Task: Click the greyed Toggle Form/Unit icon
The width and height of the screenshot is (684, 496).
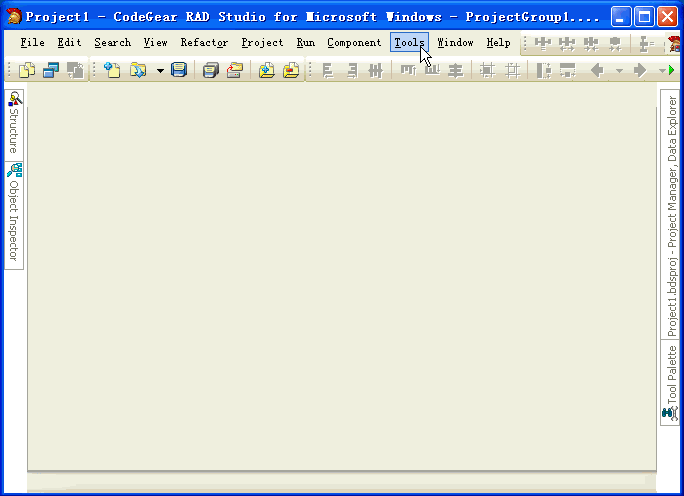Action: [75, 70]
